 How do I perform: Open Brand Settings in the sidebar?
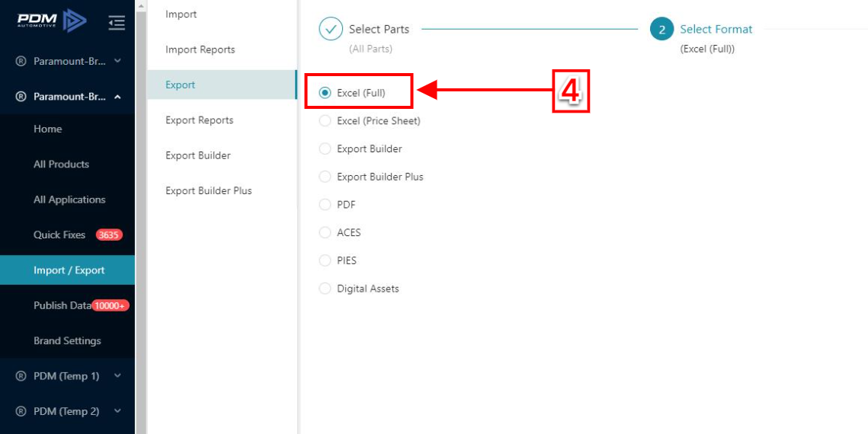68,340
